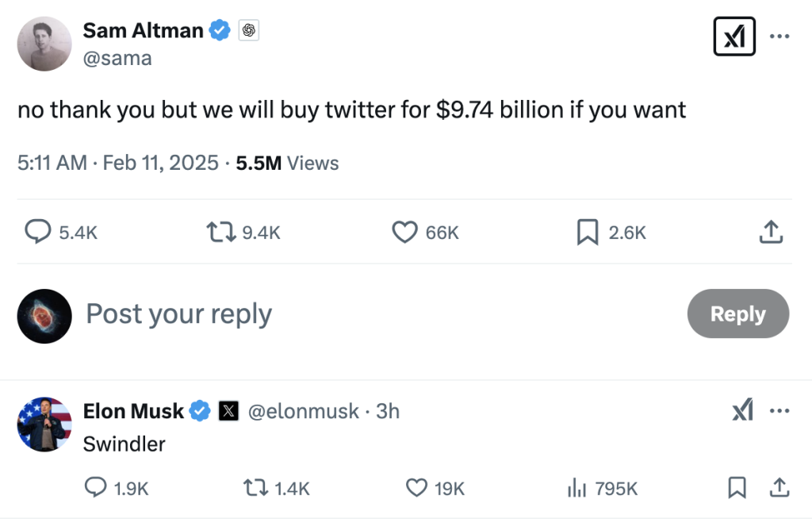
Task: View analytics on reply showing 795K views
Action: point(576,488)
